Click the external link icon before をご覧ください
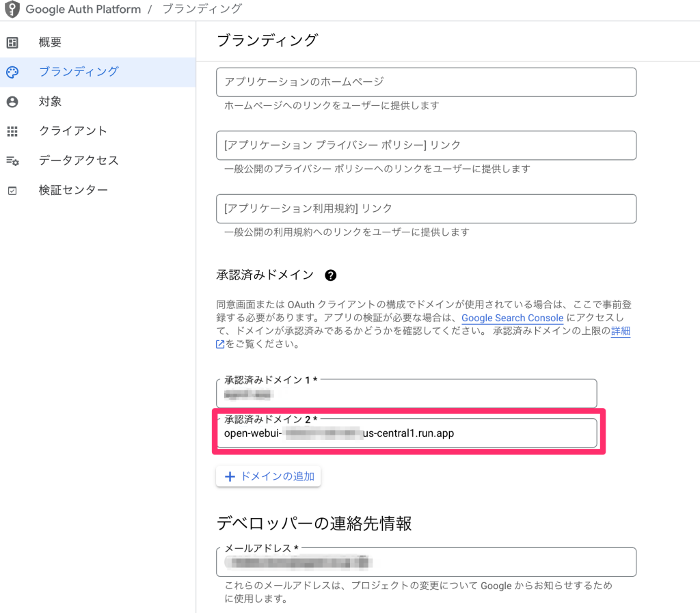700x613 pixels. (220, 344)
